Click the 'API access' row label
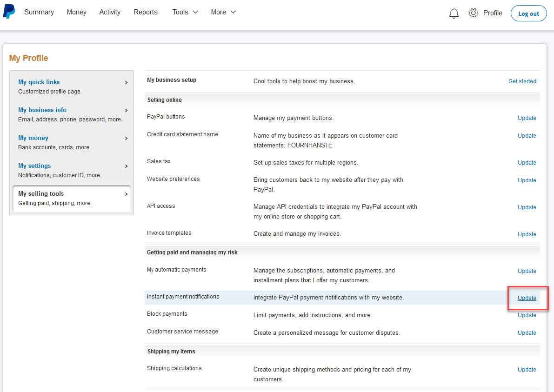The height and width of the screenshot is (392, 554). pyautogui.click(x=161, y=206)
